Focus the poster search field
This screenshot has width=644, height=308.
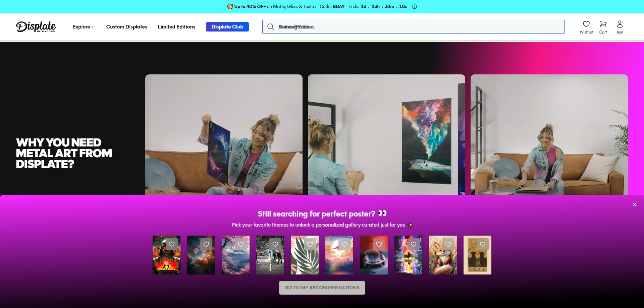pos(413,27)
